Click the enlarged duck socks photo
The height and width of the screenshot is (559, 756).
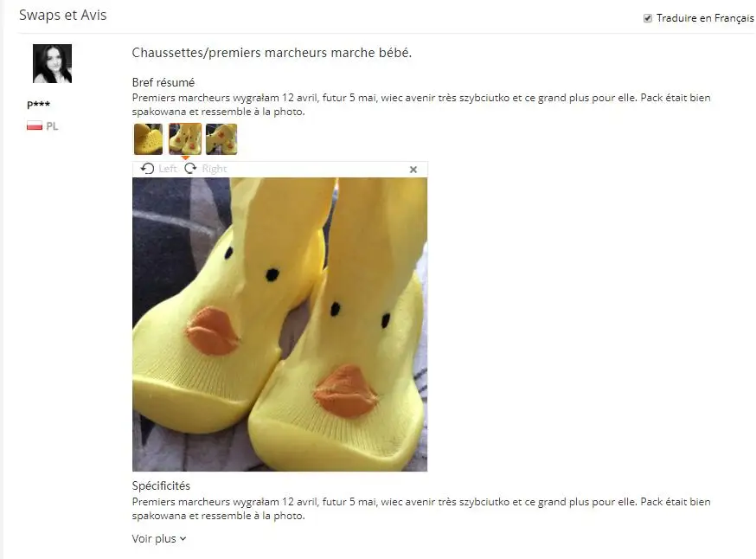coord(279,324)
